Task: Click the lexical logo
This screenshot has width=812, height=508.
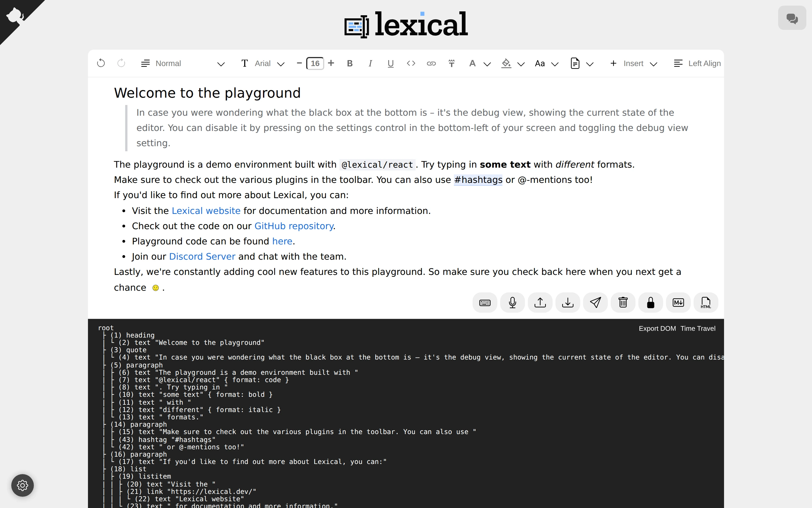Action: pos(406,24)
